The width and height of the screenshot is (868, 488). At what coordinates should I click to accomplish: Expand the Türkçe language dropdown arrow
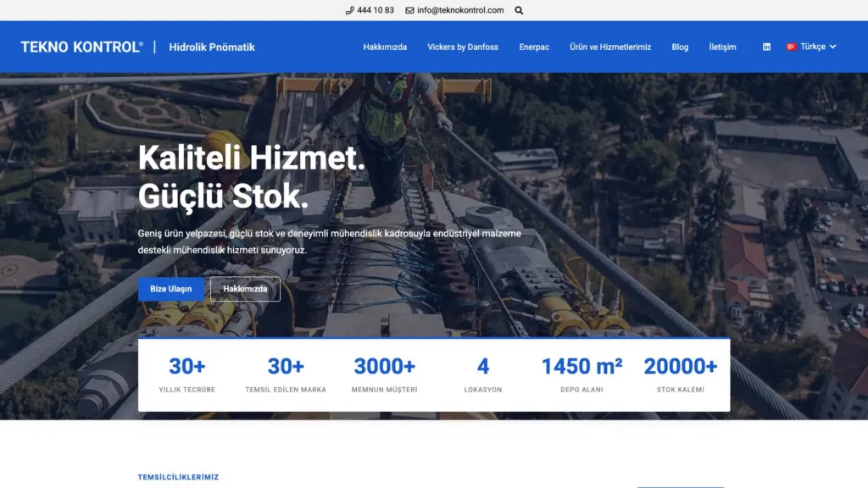click(832, 47)
